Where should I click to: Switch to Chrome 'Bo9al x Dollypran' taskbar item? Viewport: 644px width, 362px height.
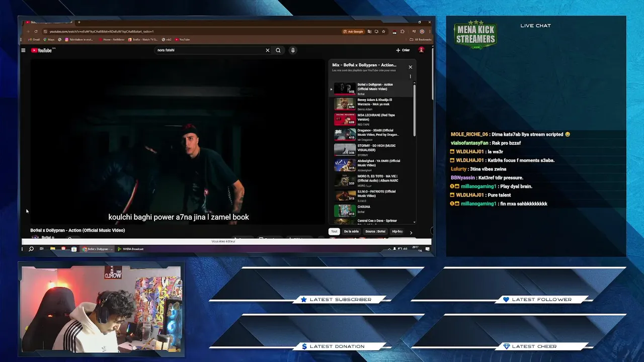[x=98, y=249]
